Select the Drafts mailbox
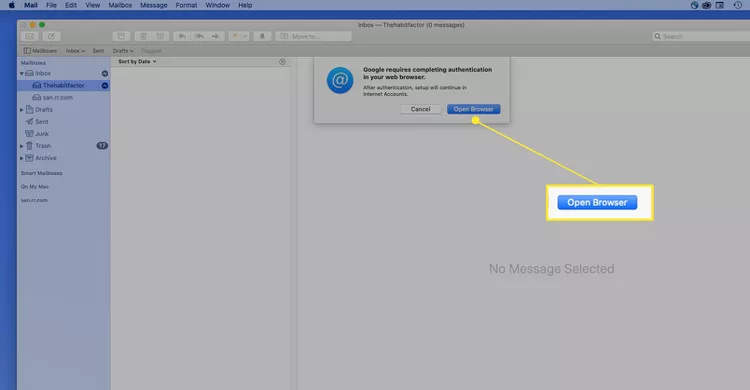 pyautogui.click(x=44, y=110)
